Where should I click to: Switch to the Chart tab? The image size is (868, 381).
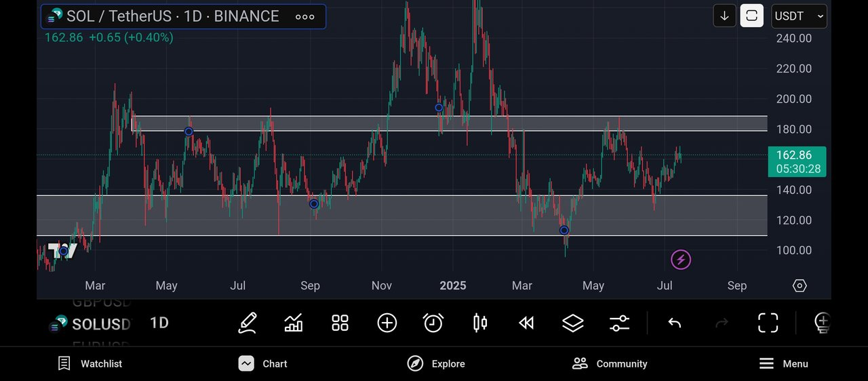pyautogui.click(x=263, y=364)
